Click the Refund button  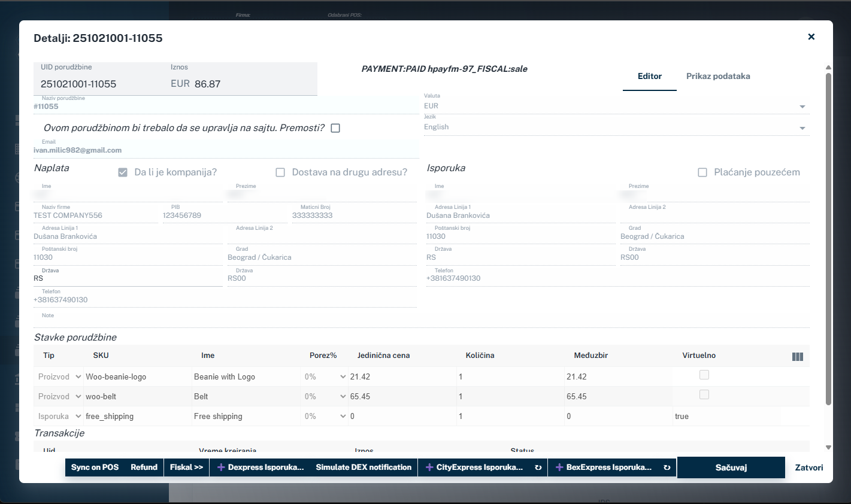pos(144,467)
